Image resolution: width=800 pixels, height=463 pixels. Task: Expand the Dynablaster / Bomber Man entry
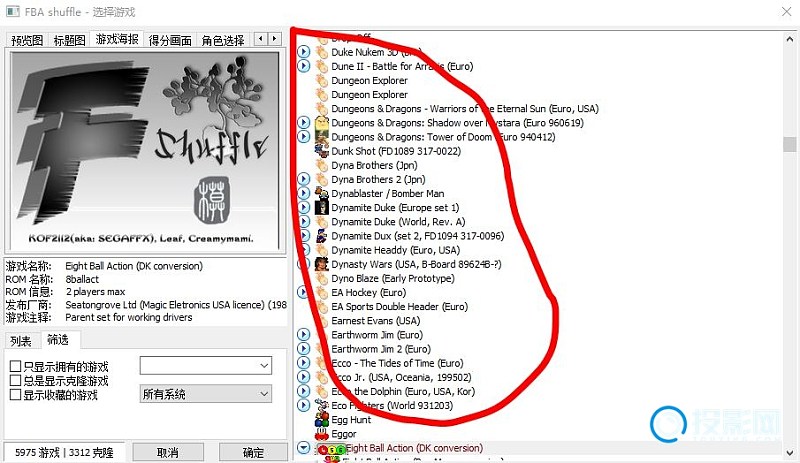(304, 193)
